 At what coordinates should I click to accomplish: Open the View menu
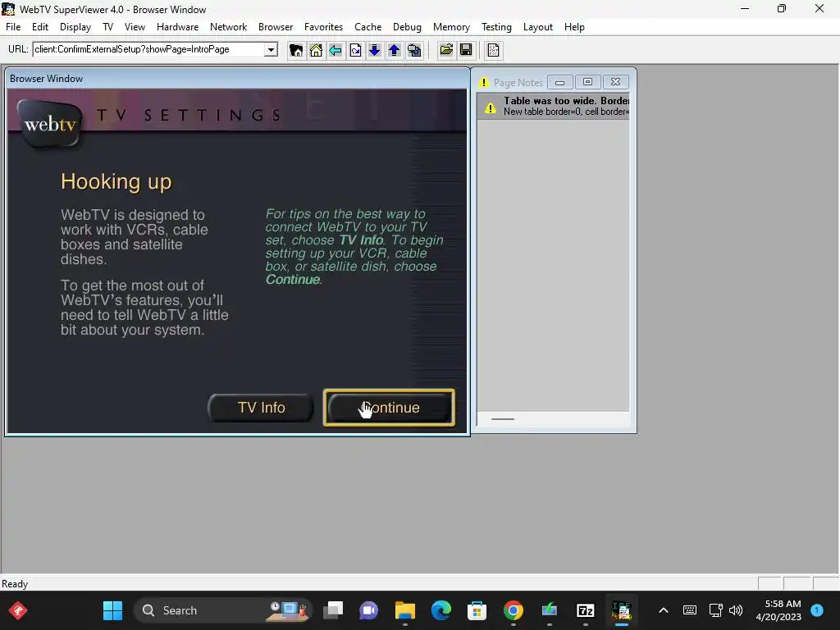pos(135,27)
